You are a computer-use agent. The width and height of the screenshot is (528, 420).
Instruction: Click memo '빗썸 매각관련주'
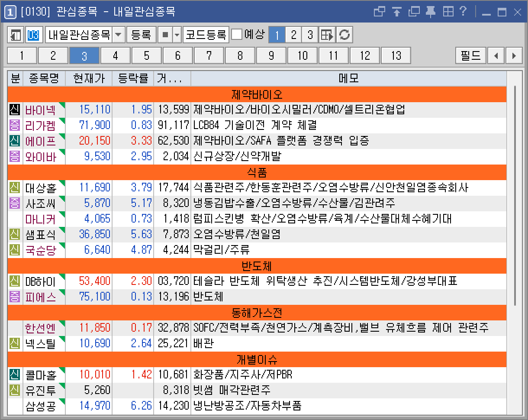coord(232,391)
